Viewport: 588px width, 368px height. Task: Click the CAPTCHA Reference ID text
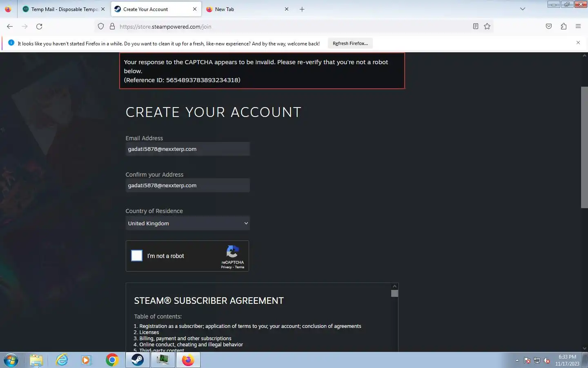182,80
